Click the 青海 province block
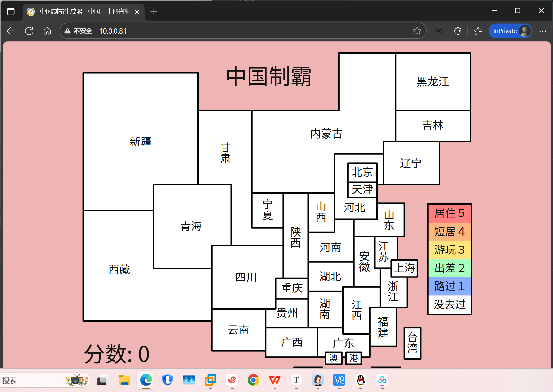 [x=191, y=226]
